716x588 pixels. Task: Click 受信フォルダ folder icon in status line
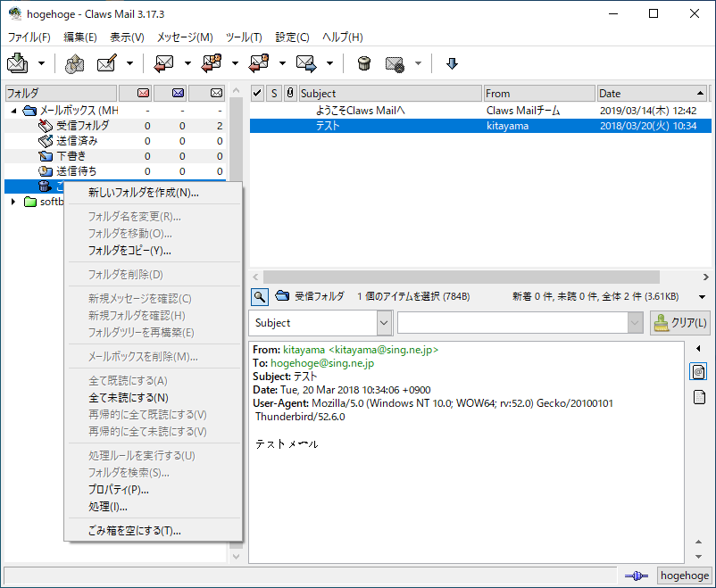click(x=282, y=296)
